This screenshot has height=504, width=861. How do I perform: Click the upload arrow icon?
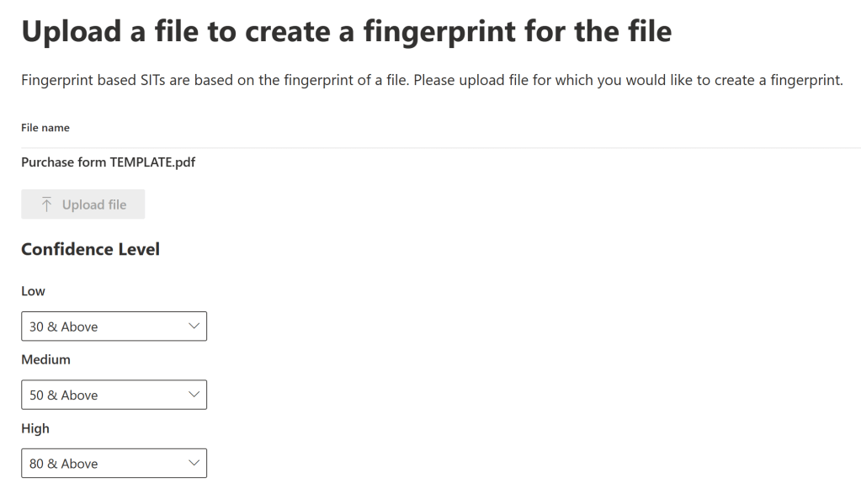(x=46, y=204)
